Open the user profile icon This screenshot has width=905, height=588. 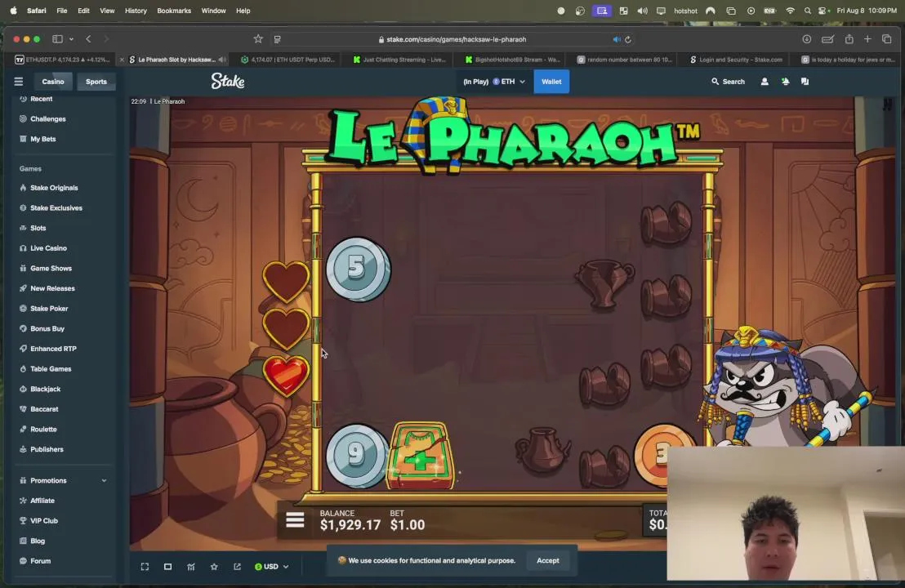point(765,82)
